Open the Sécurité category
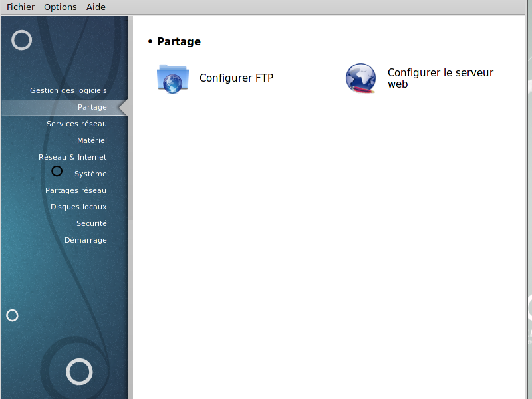The height and width of the screenshot is (399, 532). coord(91,223)
